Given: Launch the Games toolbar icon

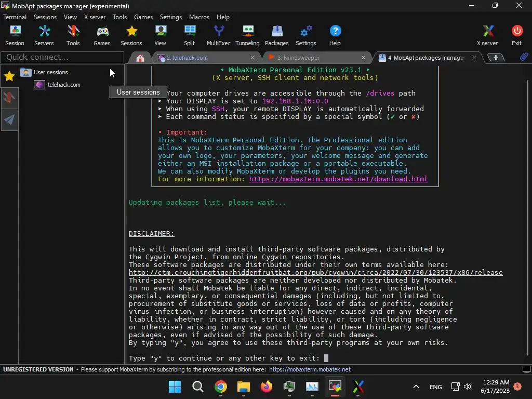Looking at the screenshot, I should click(102, 35).
